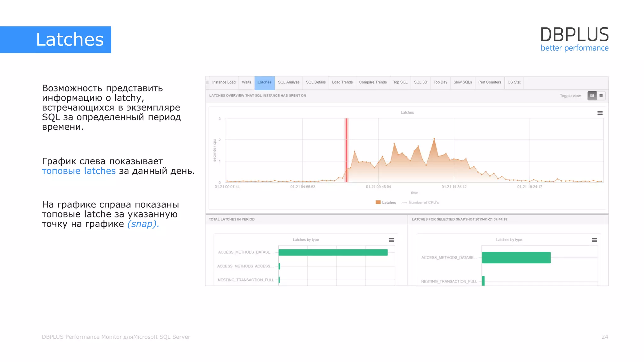Click the 'Latches Overview' section header text
The image size is (644, 362).
pos(258,96)
